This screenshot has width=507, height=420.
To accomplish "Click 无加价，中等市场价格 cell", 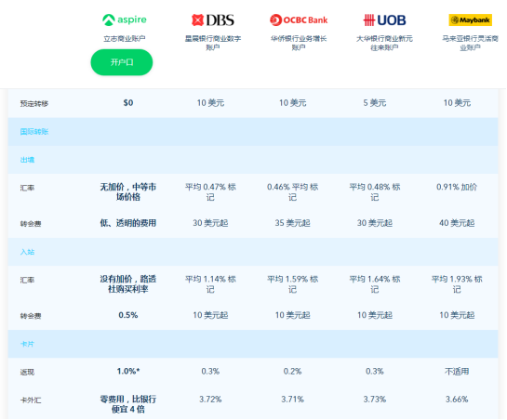I will pos(128,191).
